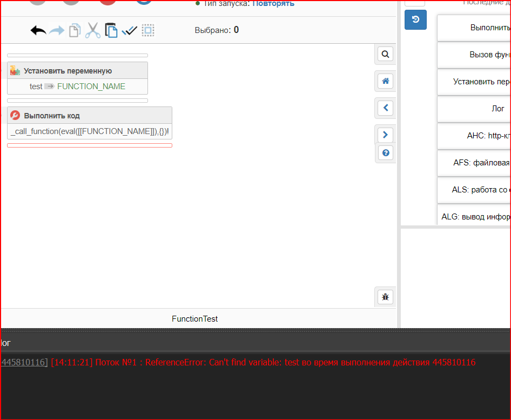Open the FunctionTest function selector

194,319
